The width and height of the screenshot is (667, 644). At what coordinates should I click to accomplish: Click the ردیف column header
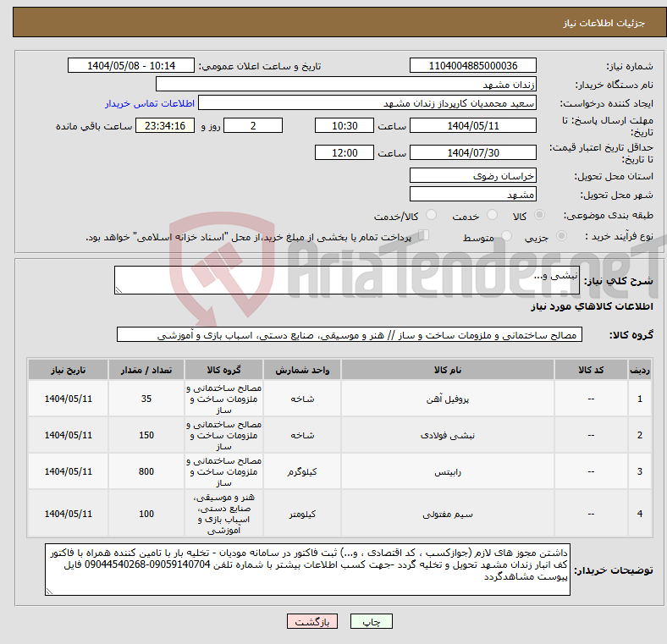click(640, 370)
